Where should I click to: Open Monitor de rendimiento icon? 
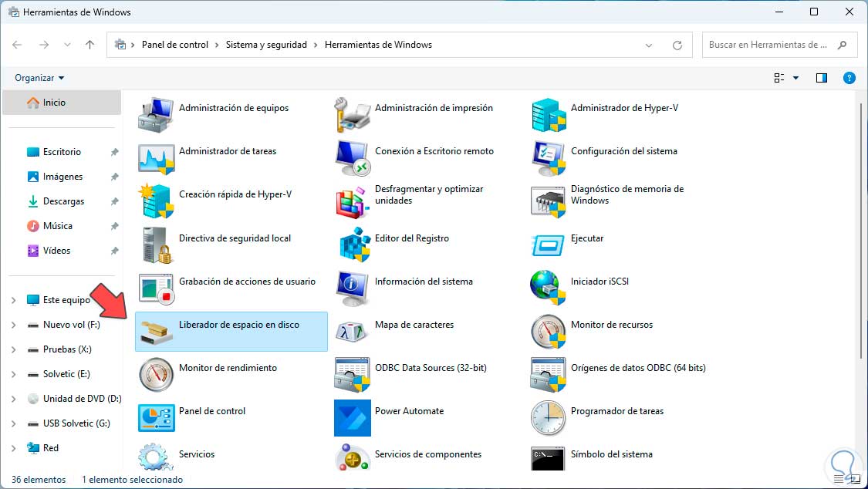tap(156, 374)
